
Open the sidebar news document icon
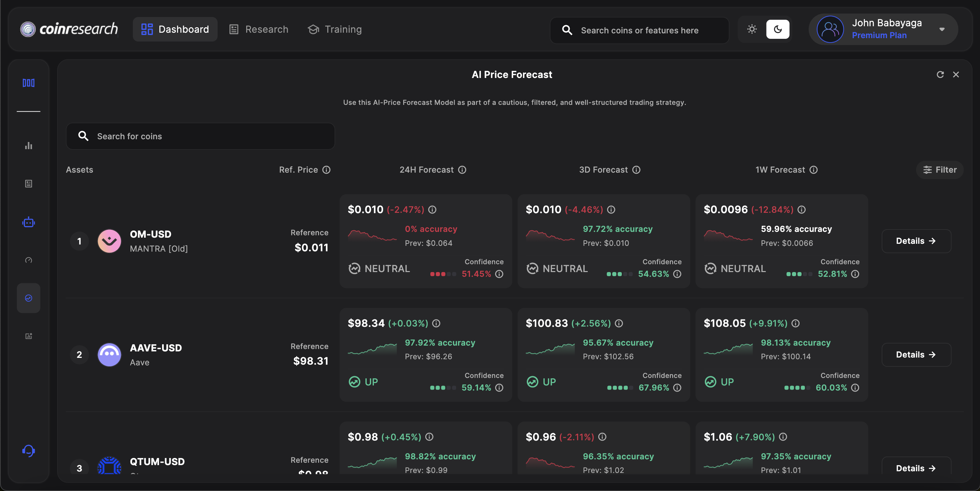pos(29,184)
